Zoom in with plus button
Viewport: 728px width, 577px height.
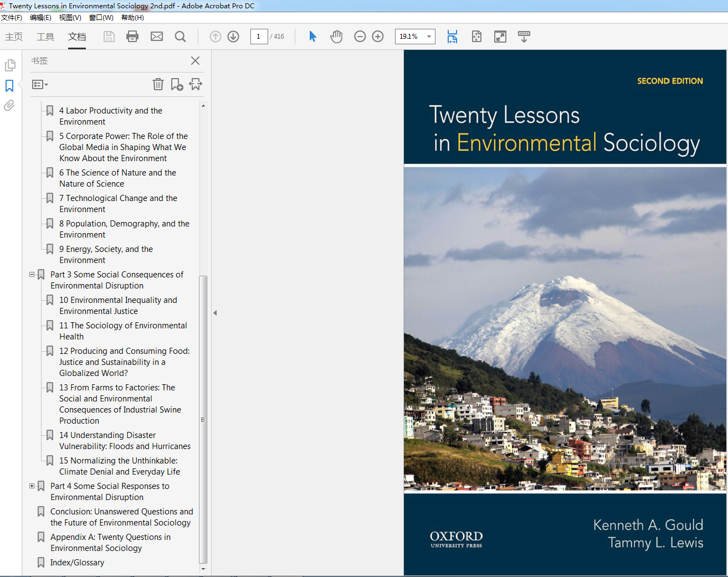[378, 37]
